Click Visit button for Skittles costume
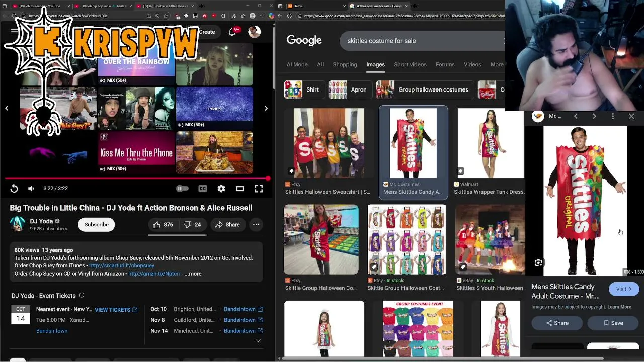The height and width of the screenshot is (362, 644). 624,289
